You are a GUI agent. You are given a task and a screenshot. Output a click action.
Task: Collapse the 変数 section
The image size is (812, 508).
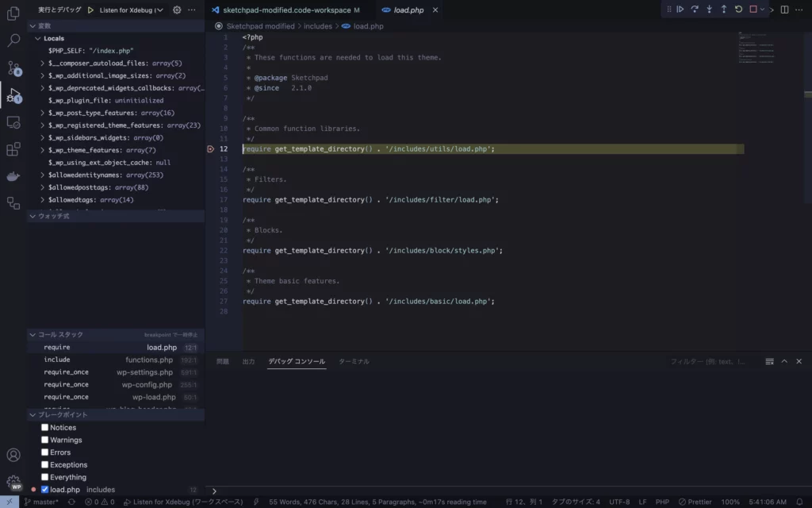(33, 25)
